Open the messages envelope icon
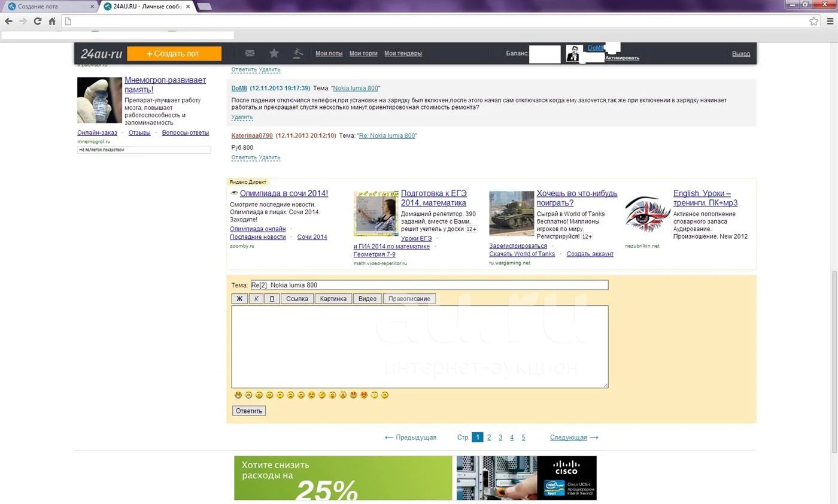 (x=250, y=53)
